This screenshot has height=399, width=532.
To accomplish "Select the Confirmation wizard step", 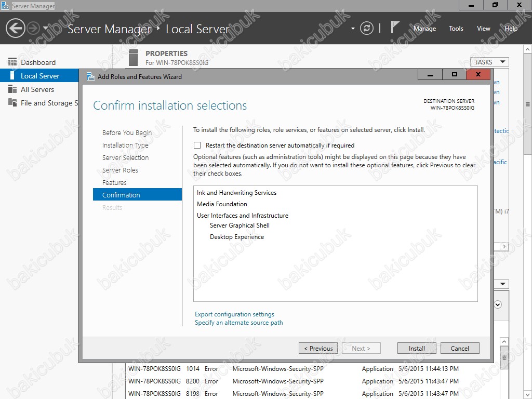I will pyautogui.click(x=137, y=195).
